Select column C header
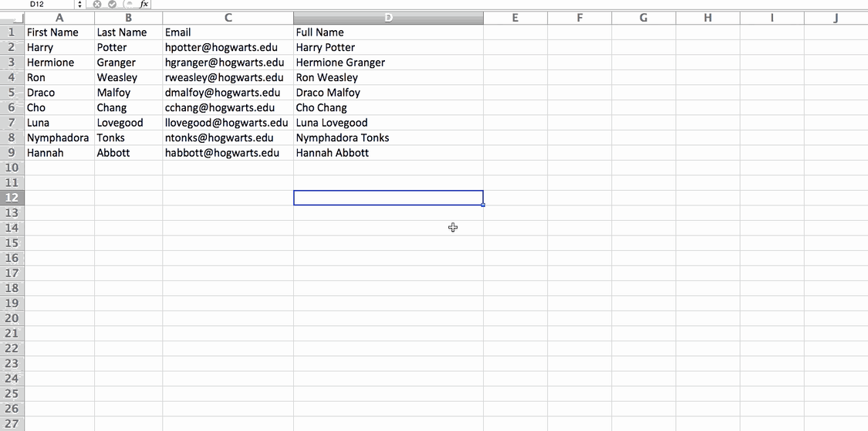The height and width of the screenshot is (431, 868). (228, 19)
